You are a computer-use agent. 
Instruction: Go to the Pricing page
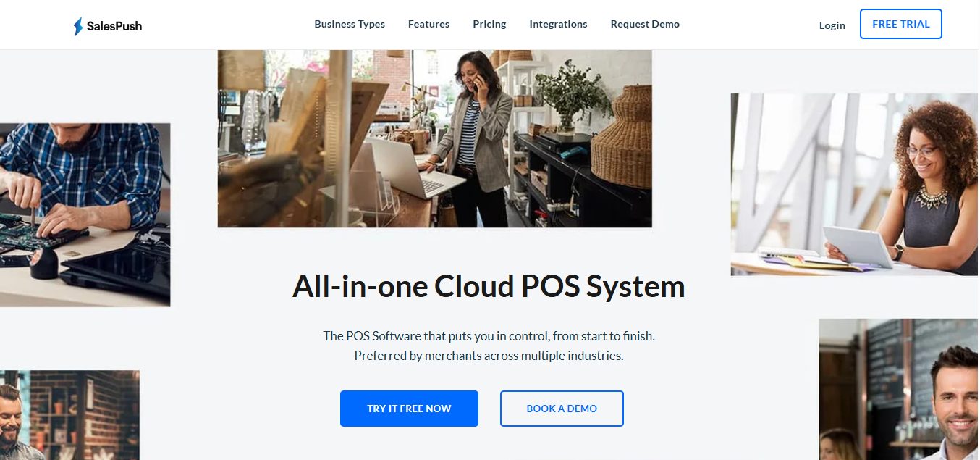489,24
